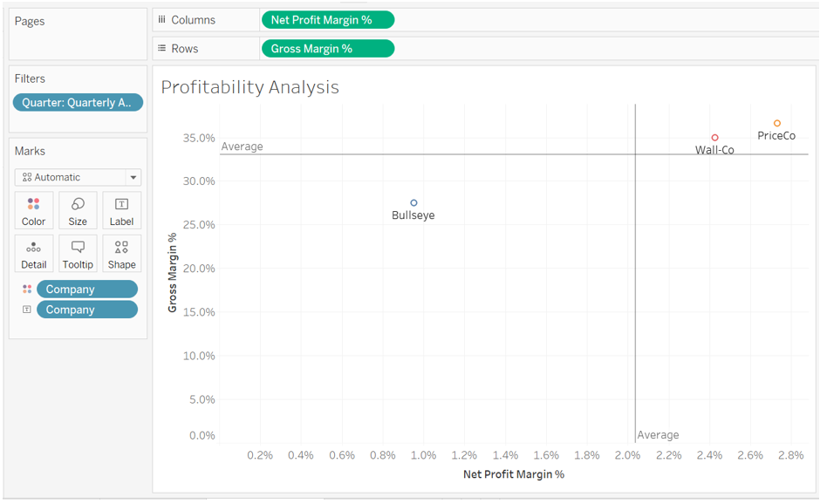Open the Color marks card
The height and width of the screenshot is (504, 820).
click(x=33, y=209)
